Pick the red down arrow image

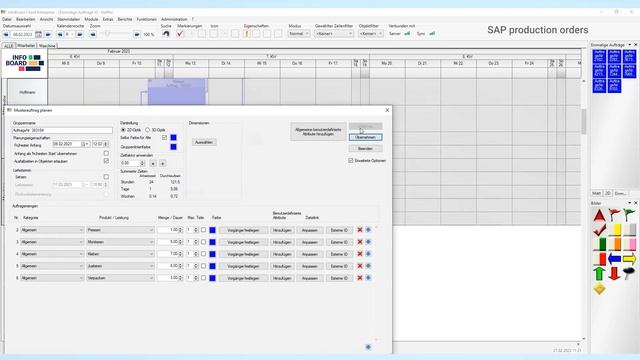[614, 273]
